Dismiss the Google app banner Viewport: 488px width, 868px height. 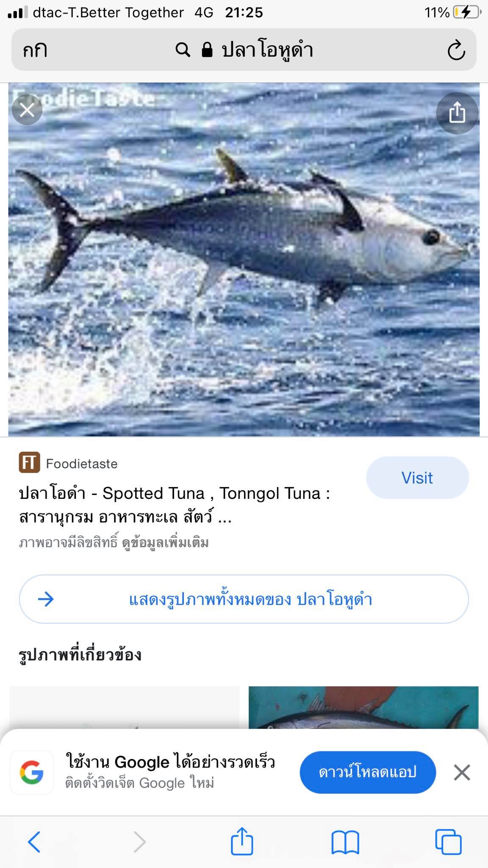click(x=462, y=772)
